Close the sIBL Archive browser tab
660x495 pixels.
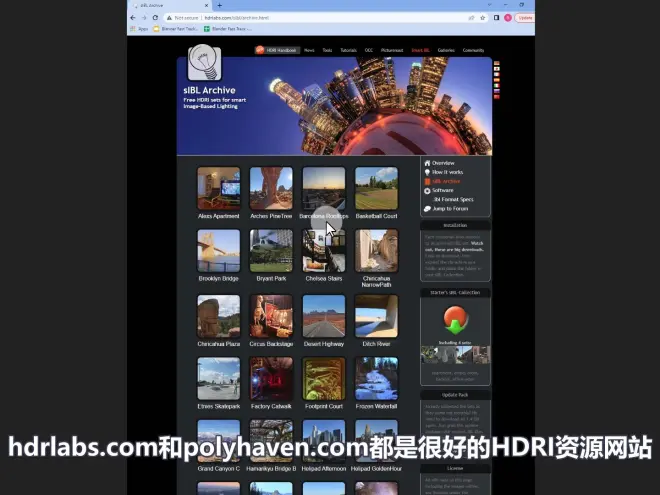pyautogui.click(x=206, y=5)
